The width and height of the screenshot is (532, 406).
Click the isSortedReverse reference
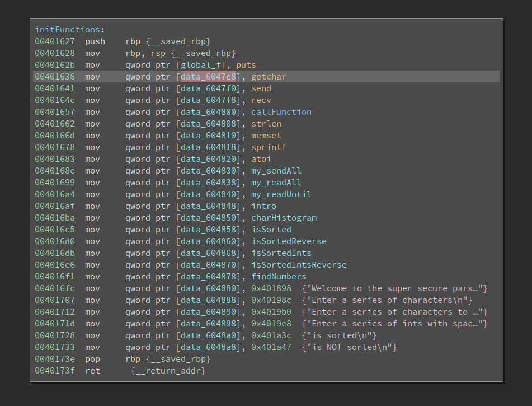pyautogui.click(x=289, y=241)
